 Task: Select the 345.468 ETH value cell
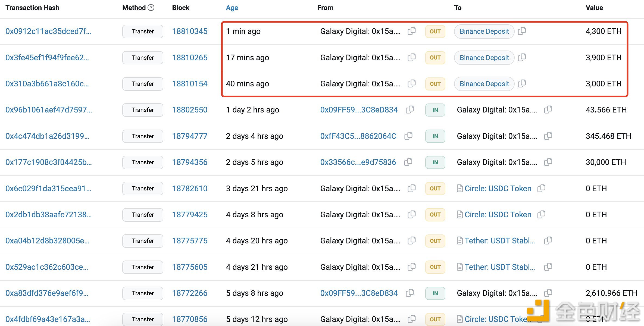tap(608, 136)
